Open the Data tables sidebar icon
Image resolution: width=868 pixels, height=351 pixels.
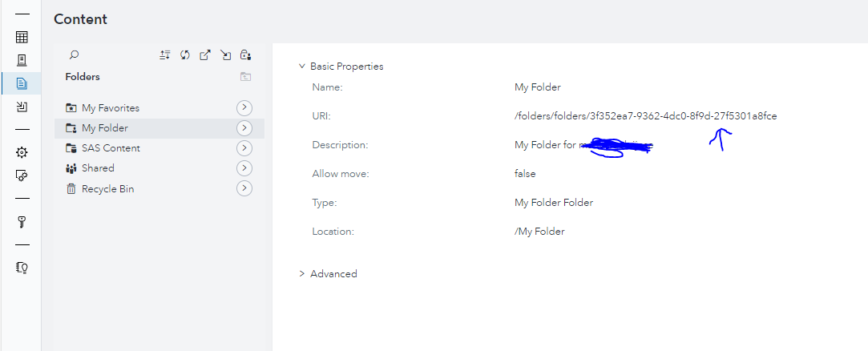point(22,37)
